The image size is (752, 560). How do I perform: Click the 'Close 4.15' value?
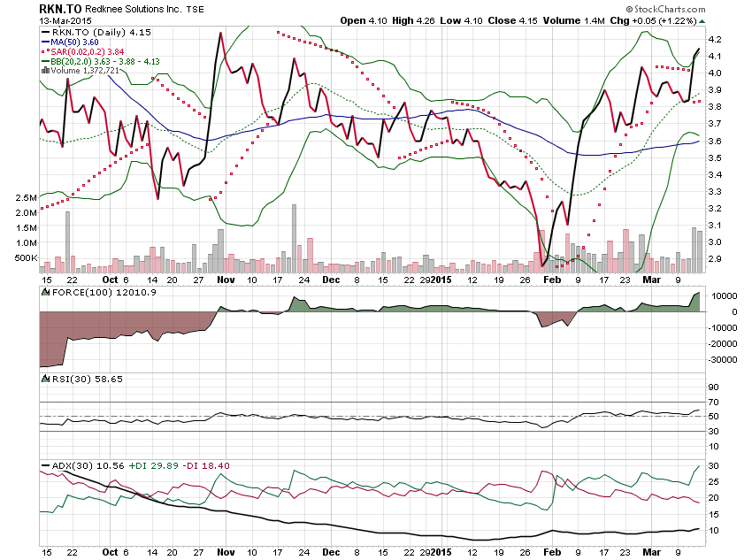(x=512, y=20)
